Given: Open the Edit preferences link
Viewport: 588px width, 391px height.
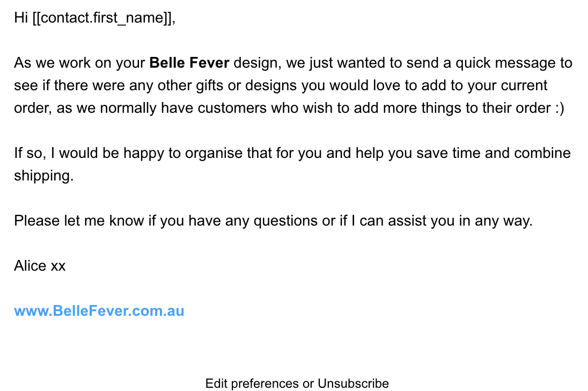Looking at the screenshot, I should click(x=252, y=383).
